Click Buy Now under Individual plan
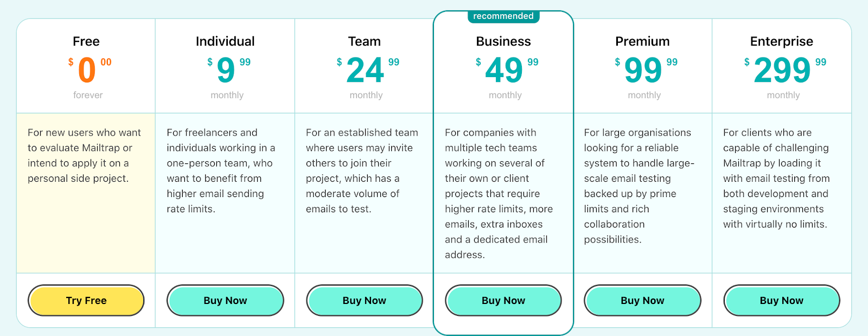868x336 pixels. tap(225, 300)
